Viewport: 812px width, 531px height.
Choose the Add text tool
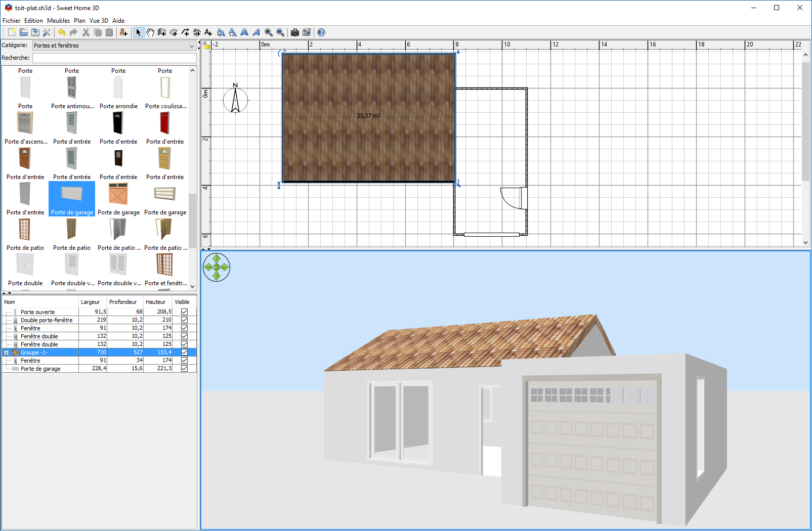(x=208, y=32)
